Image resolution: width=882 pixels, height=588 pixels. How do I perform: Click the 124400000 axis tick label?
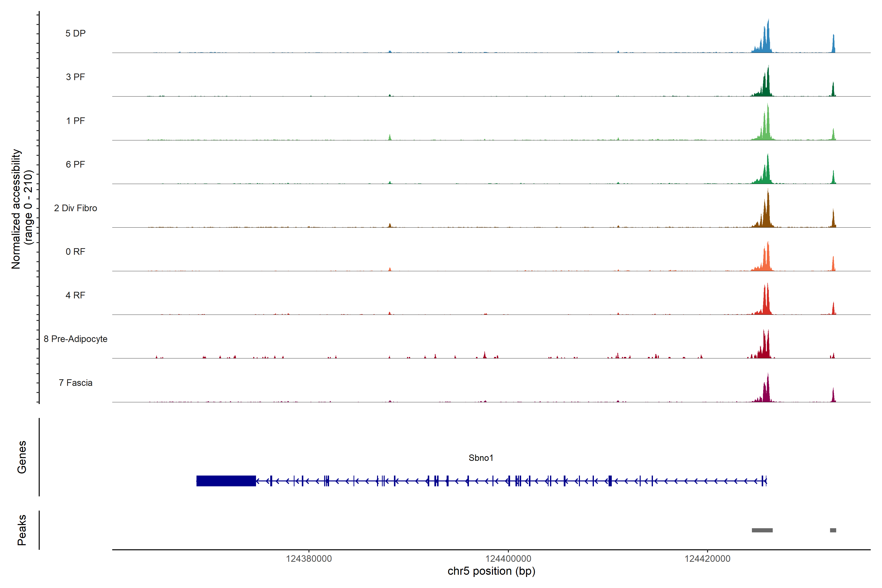[508, 559]
